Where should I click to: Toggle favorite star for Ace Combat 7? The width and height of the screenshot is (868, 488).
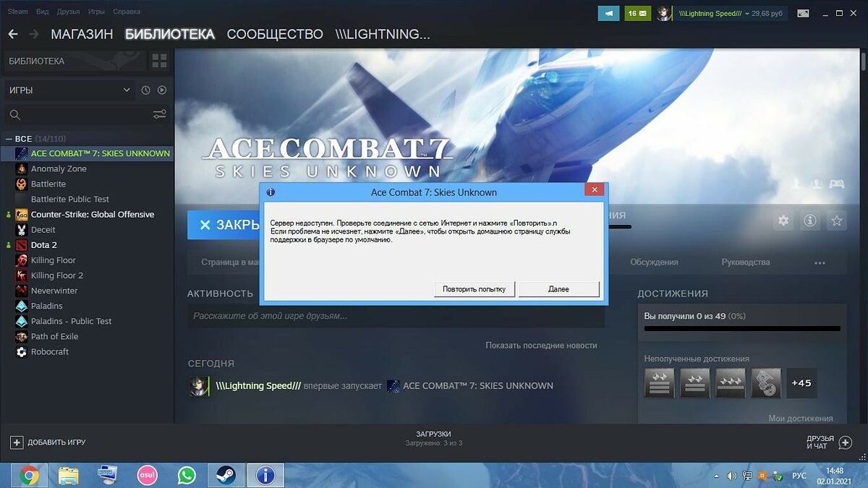837,221
